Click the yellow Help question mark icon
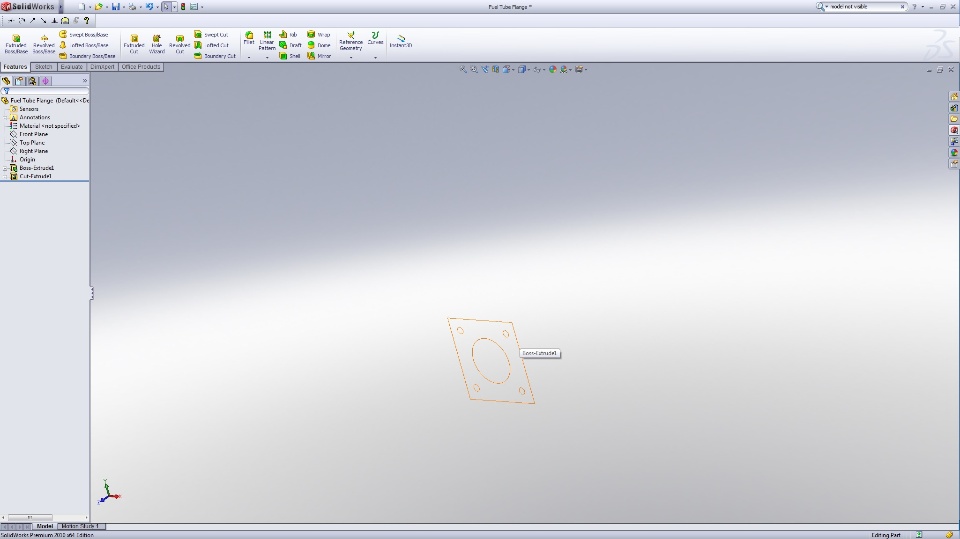 coord(87,20)
